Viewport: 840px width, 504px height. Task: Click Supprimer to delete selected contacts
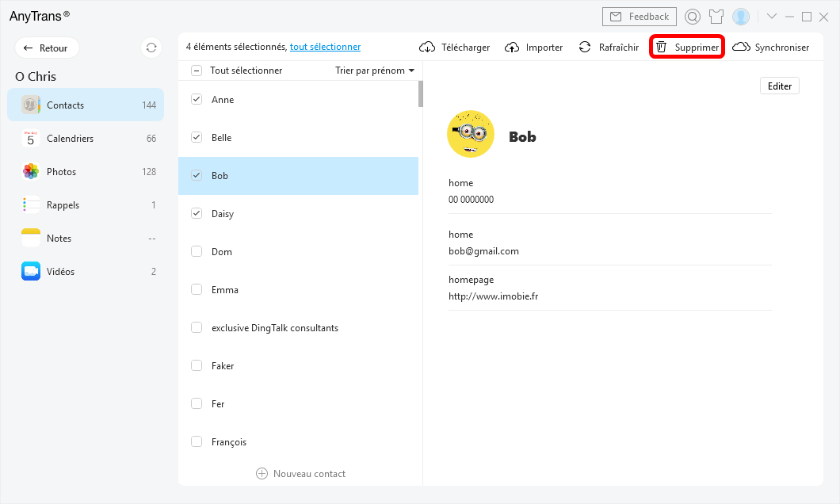click(x=687, y=47)
